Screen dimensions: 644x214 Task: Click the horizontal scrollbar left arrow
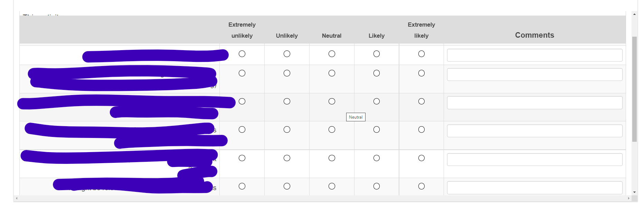(x=17, y=198)
